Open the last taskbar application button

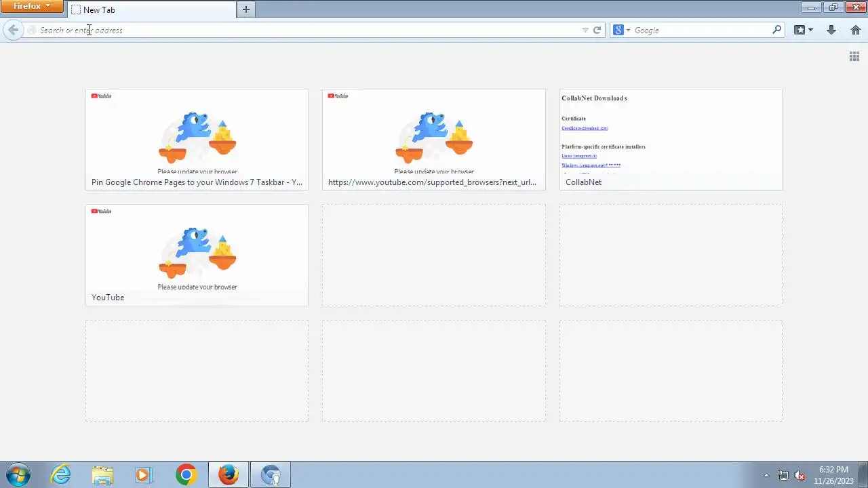271,474
